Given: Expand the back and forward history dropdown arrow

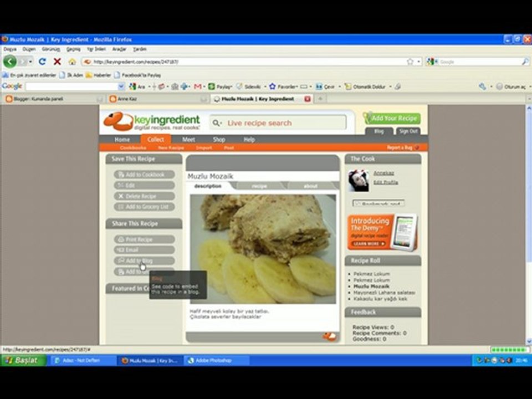Looking at the screenshot, I should 30,62.
